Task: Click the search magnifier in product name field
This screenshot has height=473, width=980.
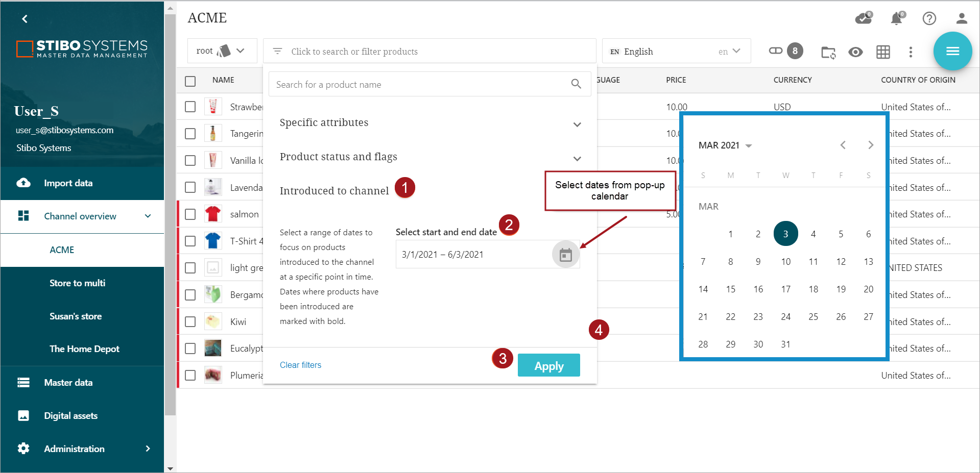Action: [x=576, y=84]
